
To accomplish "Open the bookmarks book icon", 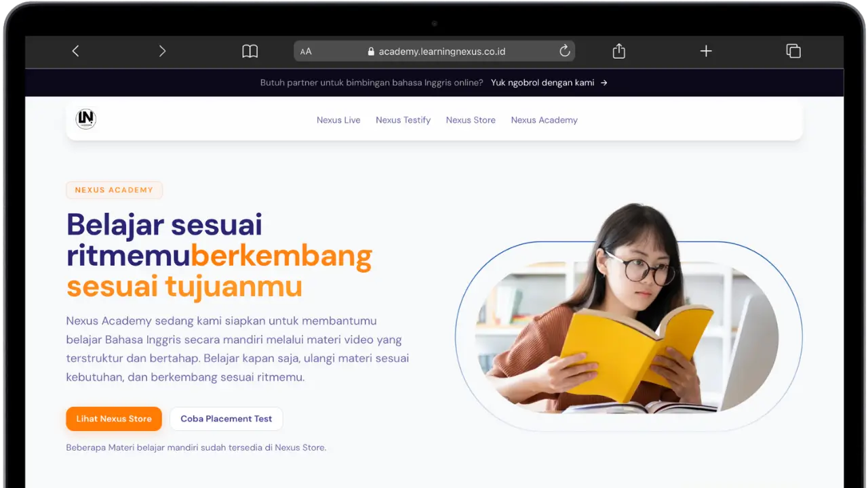I will (250, 51).
